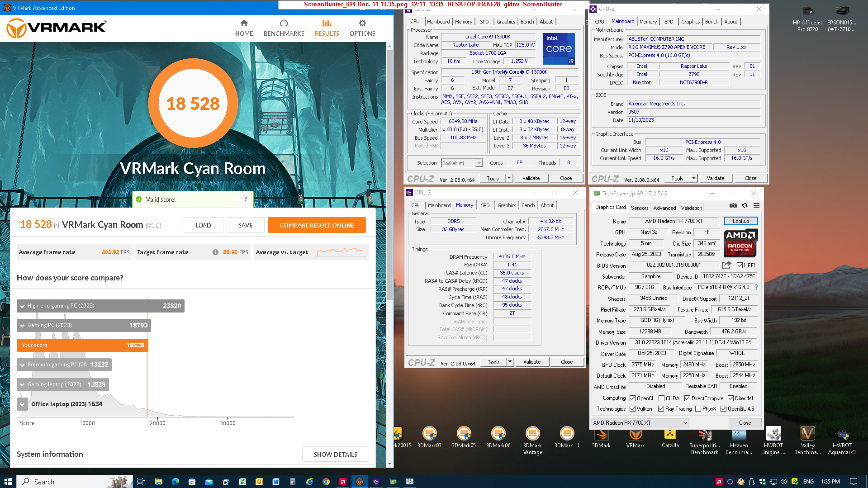Screen dimensions: 868x488
Task: Click COMPARE RESULT ONLINE button
Action: [317, 225]
